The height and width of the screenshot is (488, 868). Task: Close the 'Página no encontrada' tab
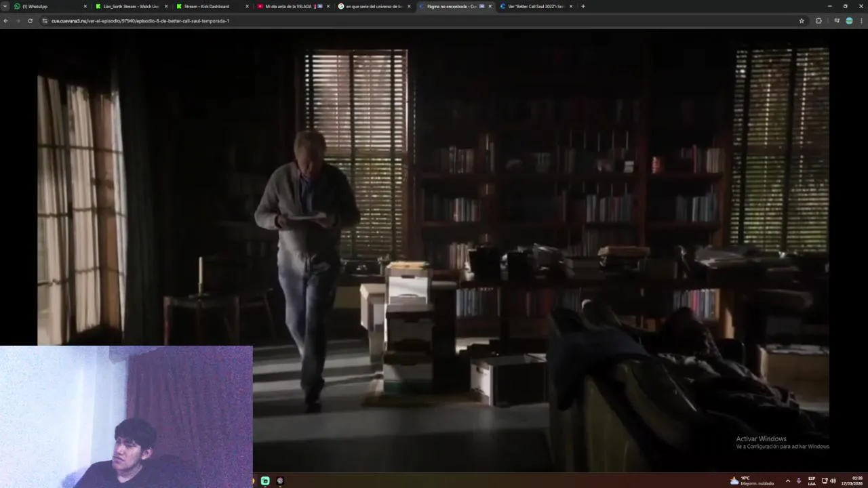pyautogui.click(x=490, y=6)
